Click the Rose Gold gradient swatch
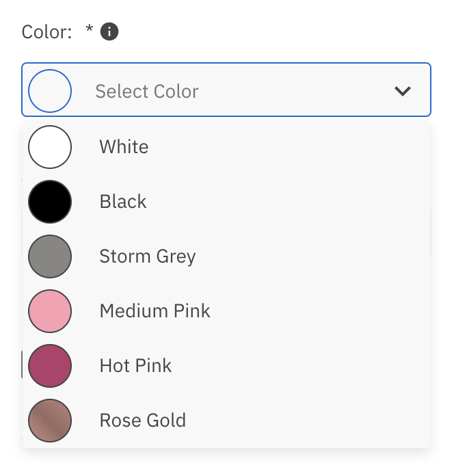The height and width of the screenshot is (476, 454). 50,421
